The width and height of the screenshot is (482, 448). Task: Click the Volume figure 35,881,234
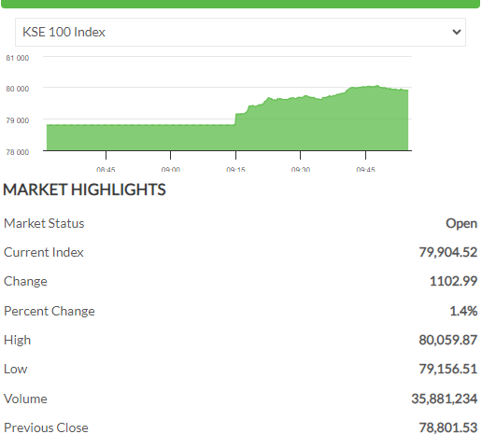tap(444, 399)
